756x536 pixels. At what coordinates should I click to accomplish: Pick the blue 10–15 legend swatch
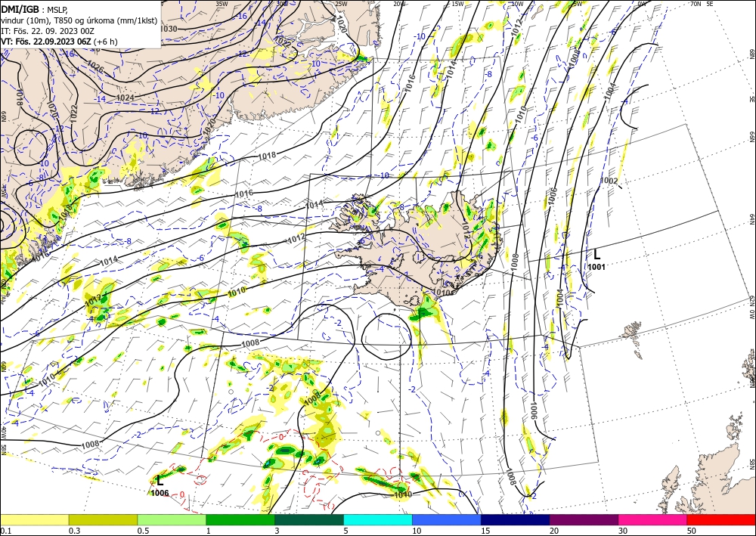pos(447,519)
